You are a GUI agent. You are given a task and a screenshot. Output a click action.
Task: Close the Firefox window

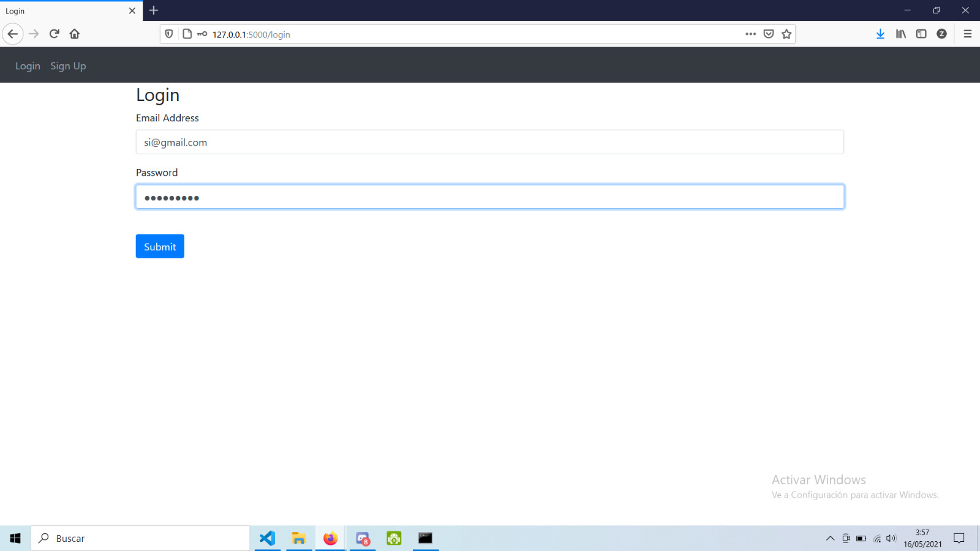(x=965, y=10)
